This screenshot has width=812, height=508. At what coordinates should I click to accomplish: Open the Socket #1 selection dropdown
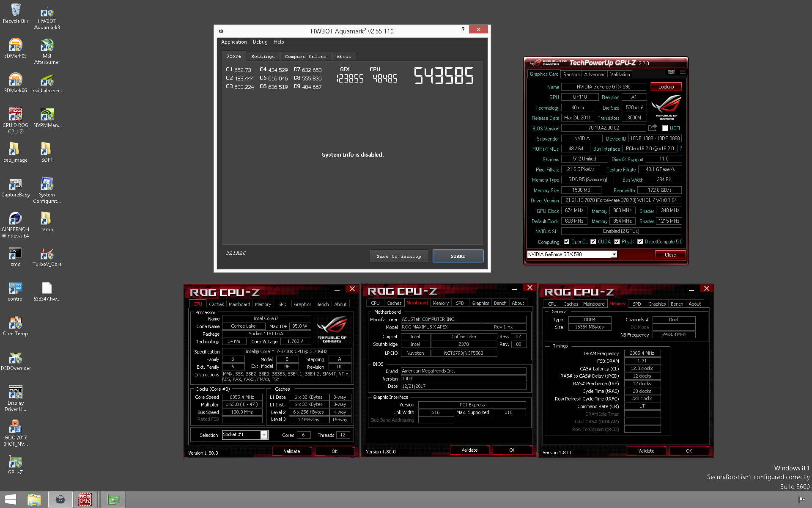(264, 435)
